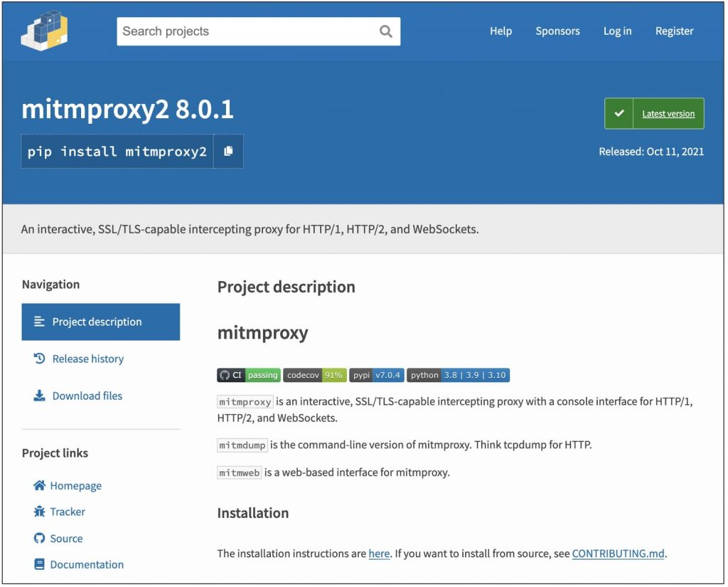Viewport: 728px width, 587px height.
Task: Click the PyPI cubes logo
Action: click(44, 31)
